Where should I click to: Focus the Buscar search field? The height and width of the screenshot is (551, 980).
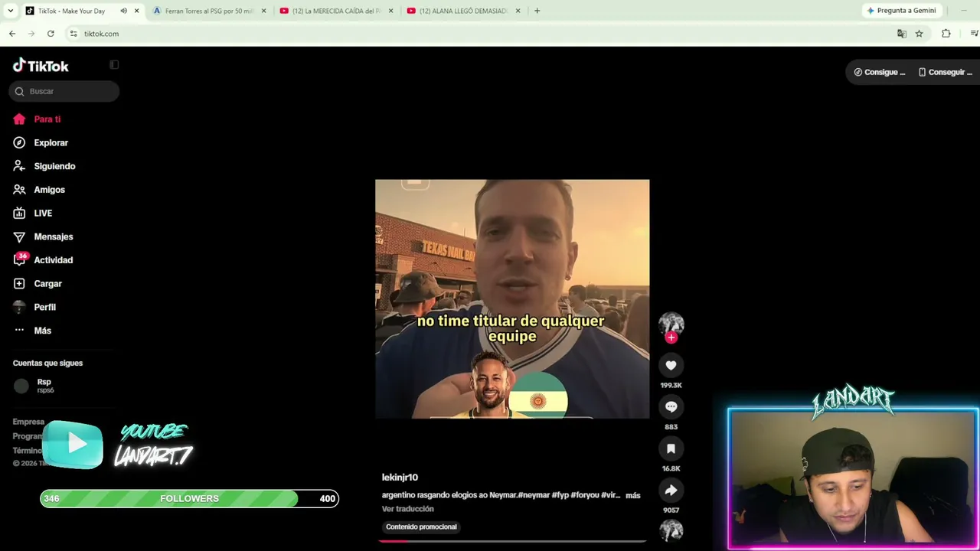[64, 91]
